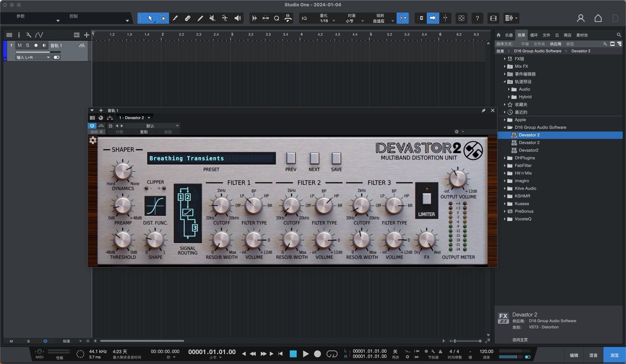Expand the PreSonus vendor folder
626x364 pixels.
pyautogui.click(x=505, y=211)
